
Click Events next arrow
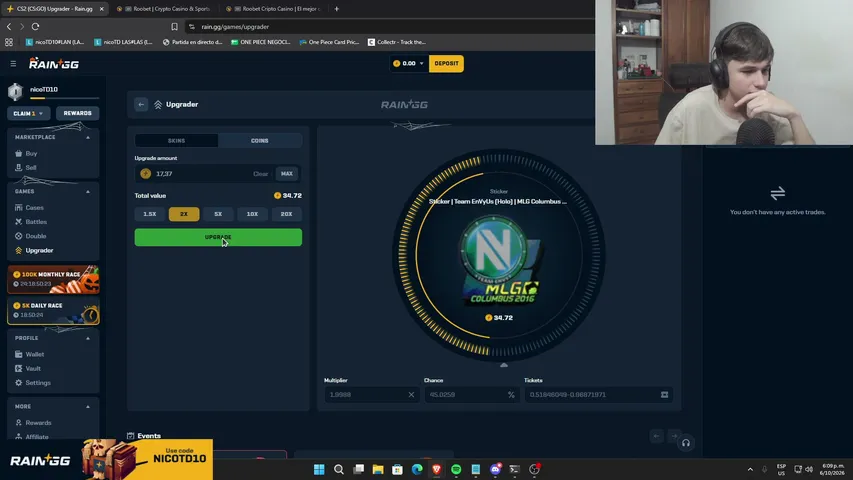pyautogui.click(x=674, y=436)
